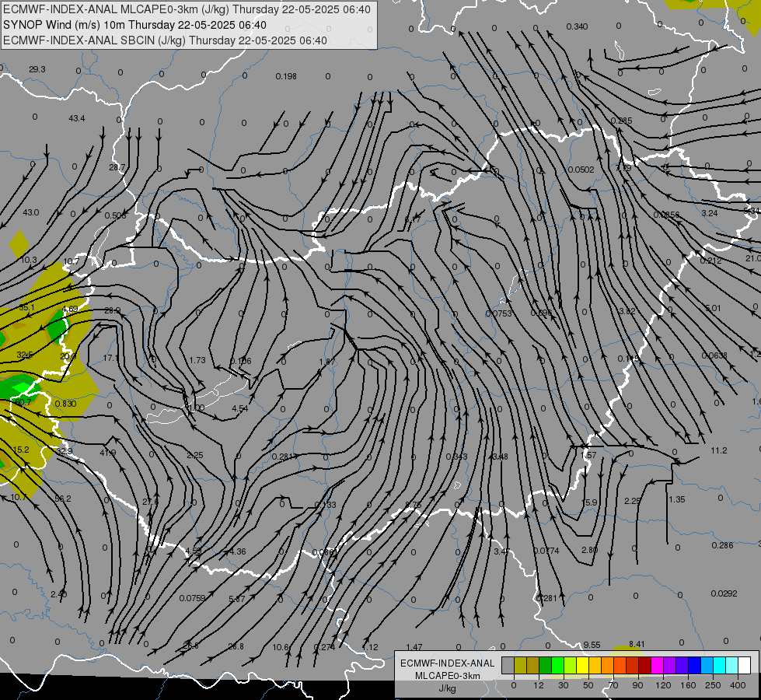The image size is (761, 700).
Task: Click the map value '0.274'
Action: [324, 647]
